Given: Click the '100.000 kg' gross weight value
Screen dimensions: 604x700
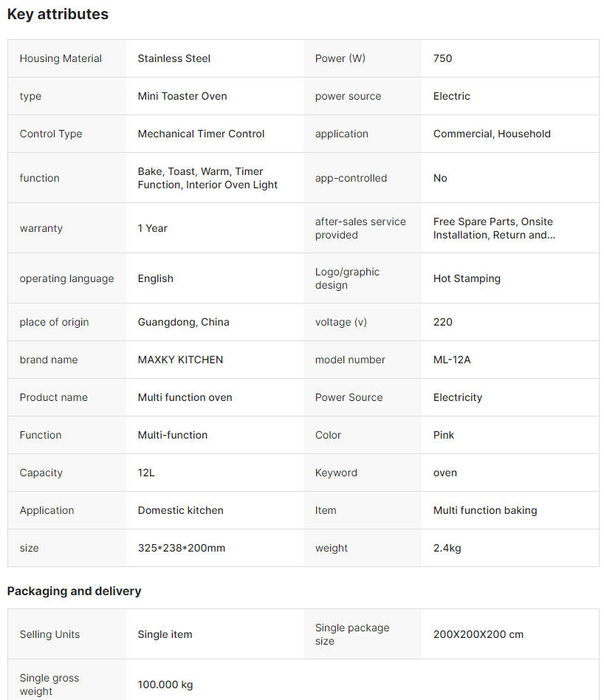Looking at the screenshot, I should click(165, 684).
